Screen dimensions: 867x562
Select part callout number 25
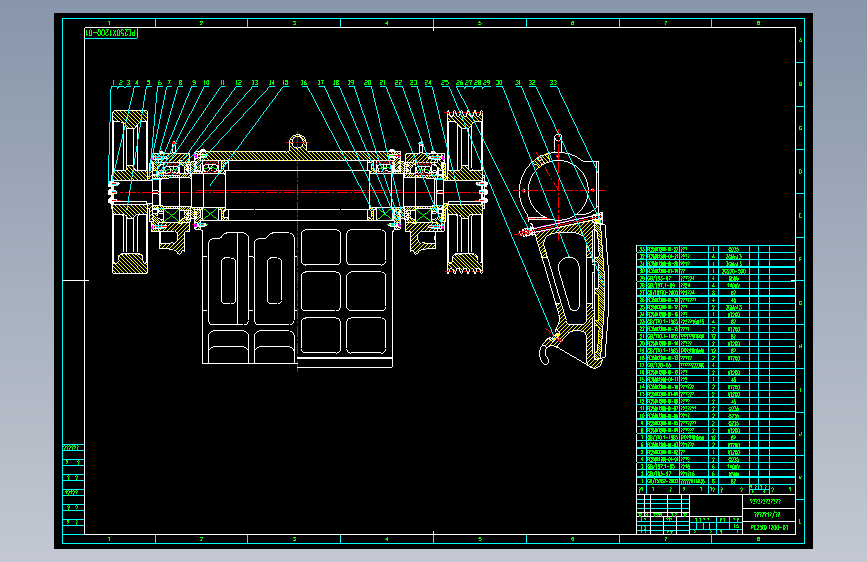445,83
